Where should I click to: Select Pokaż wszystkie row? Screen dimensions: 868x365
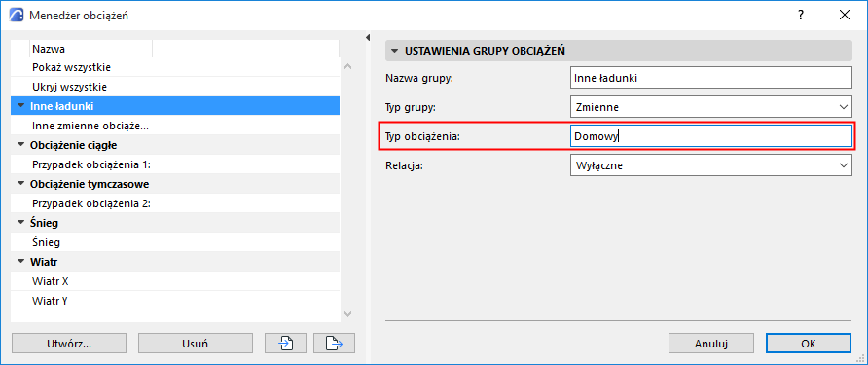coord(175,67)
